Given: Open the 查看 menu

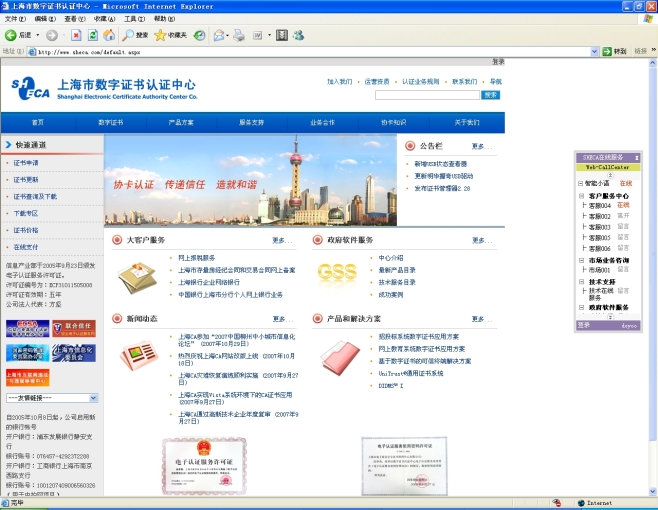Looking at the screenshot, I should [x=75, y=19].
